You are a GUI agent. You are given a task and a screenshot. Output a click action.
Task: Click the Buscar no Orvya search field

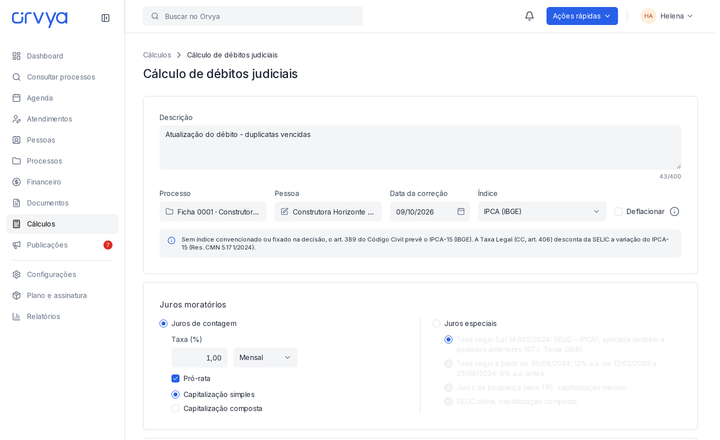[253, 16]
